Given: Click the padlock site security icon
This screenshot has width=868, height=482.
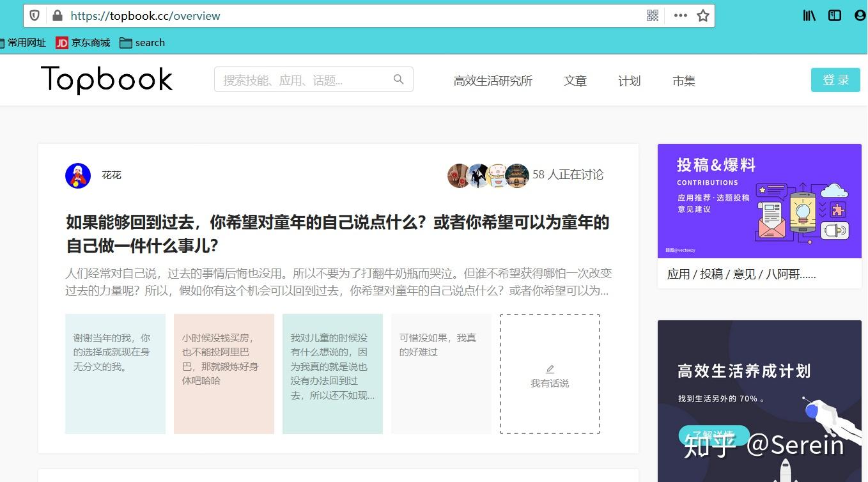Looking at the screenshot, I should click(58, 15).
